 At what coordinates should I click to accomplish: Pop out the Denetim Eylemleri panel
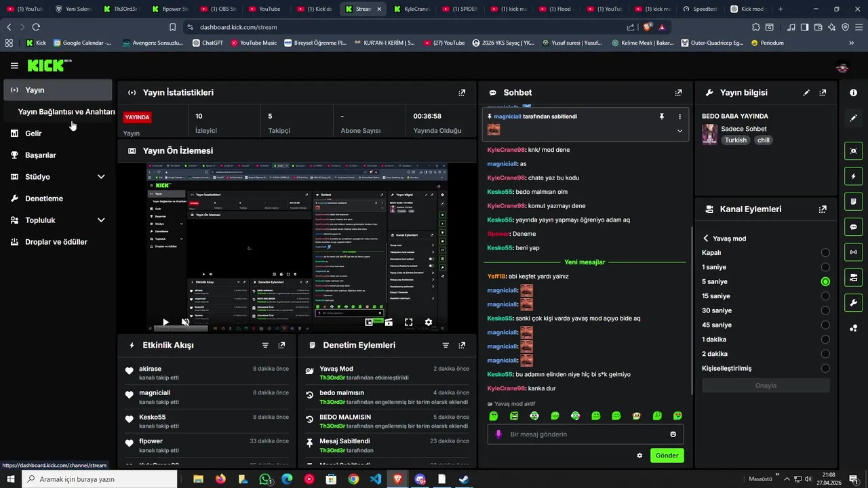pyautogui.click(x=462, y=345)
